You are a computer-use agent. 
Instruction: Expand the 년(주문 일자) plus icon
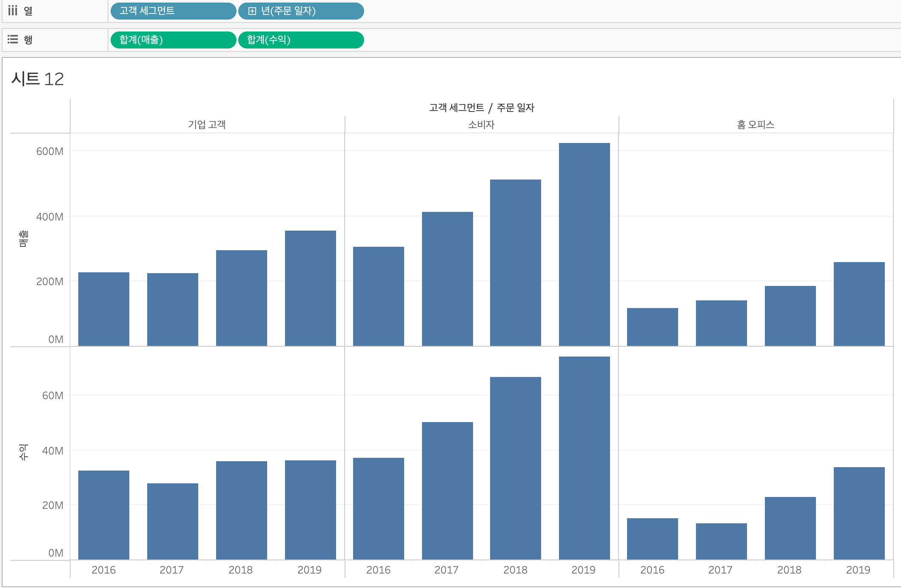[x=252, y=11]
